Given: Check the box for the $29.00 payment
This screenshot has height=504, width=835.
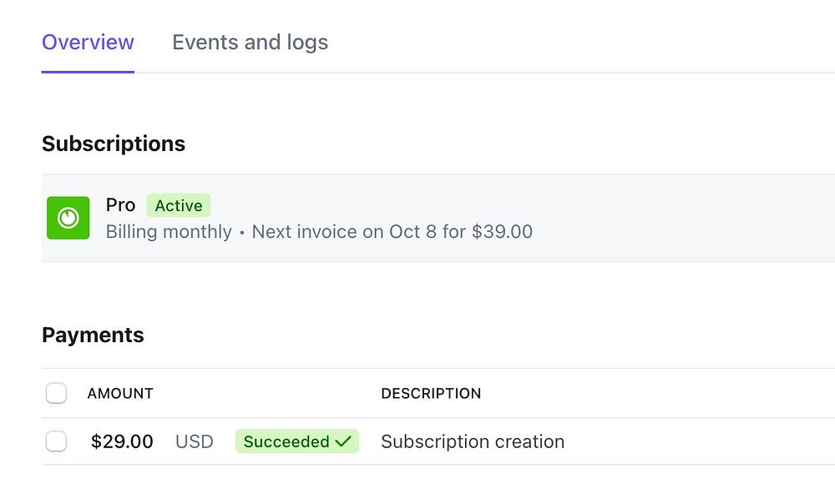Looking at the screenshot, I should pyautogui.click(x=56, y=441).
